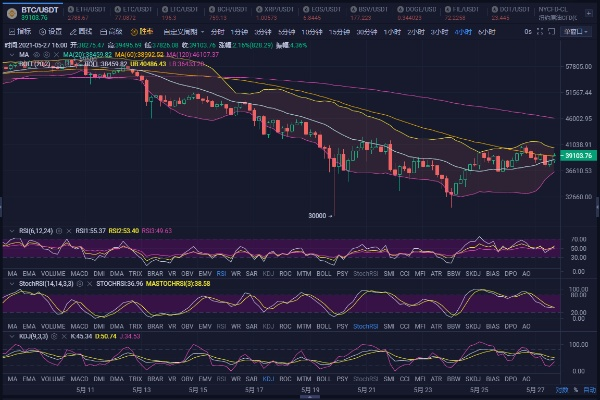The height and width of the screenshot is (400, 600).
Task: Switch to LTC/USDT tab
Action: coord(179,13)
